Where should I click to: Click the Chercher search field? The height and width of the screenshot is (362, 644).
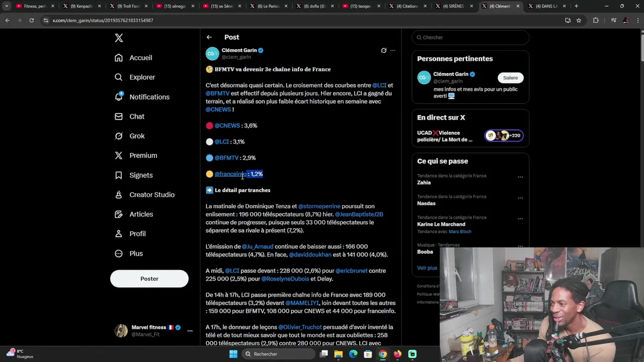(470, 37)
